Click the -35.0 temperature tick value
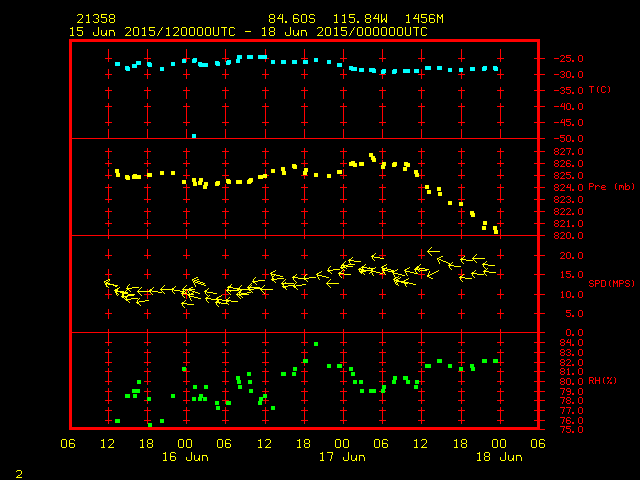 pyautogui.click(x=569, y=91)
